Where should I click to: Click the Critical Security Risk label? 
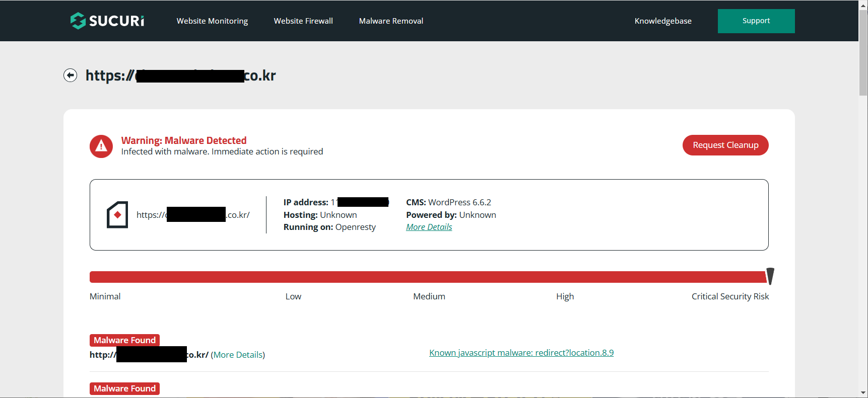[x=730, y=296]
